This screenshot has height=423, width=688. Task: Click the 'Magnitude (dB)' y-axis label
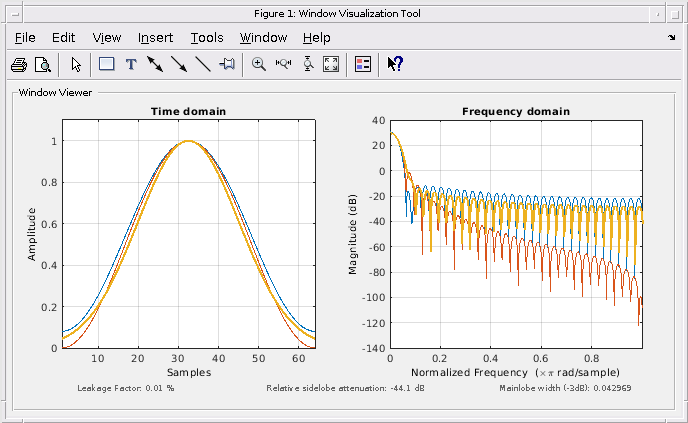(x=353, y=234)
